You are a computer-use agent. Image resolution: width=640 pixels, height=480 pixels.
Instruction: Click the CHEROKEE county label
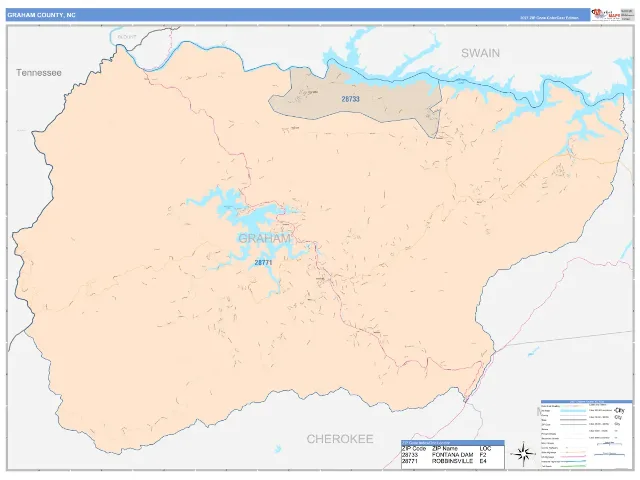click(340, 439)
